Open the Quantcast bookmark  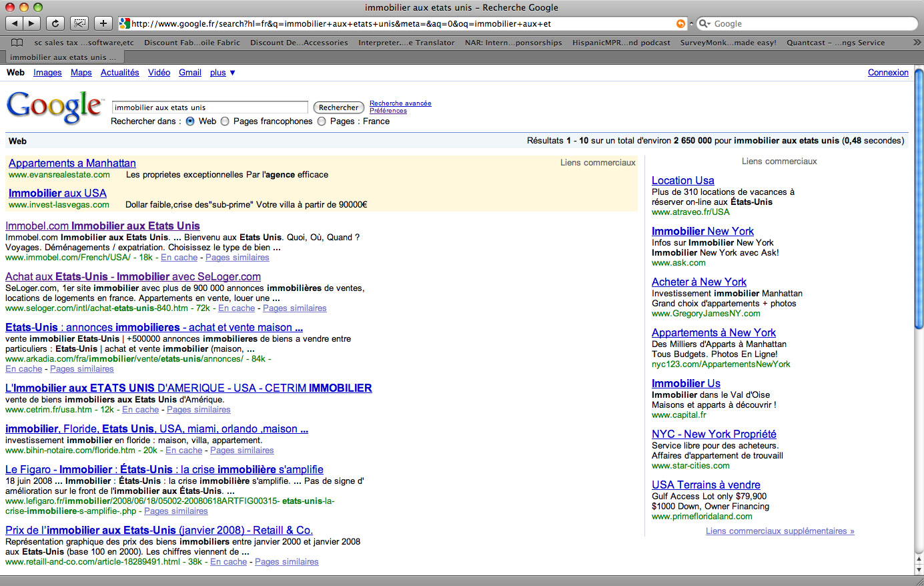pos(836,43)
